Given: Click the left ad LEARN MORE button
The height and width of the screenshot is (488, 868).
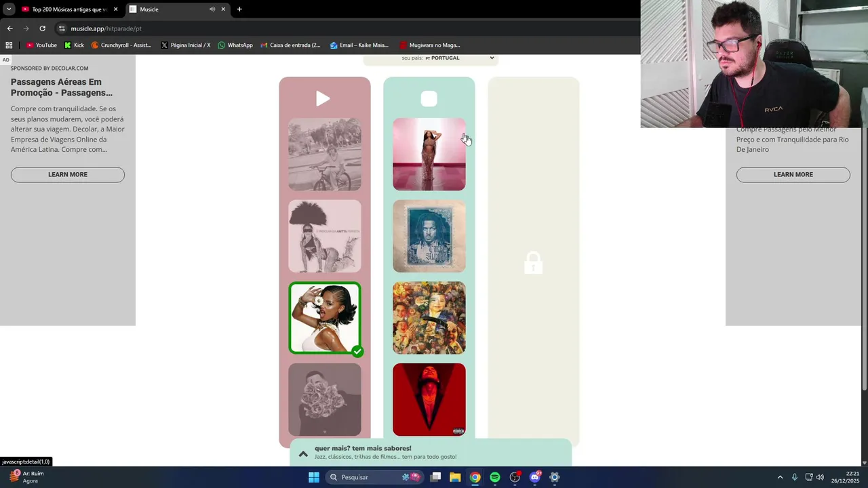Looking at the screenshot, I should (x=68, y=175).
